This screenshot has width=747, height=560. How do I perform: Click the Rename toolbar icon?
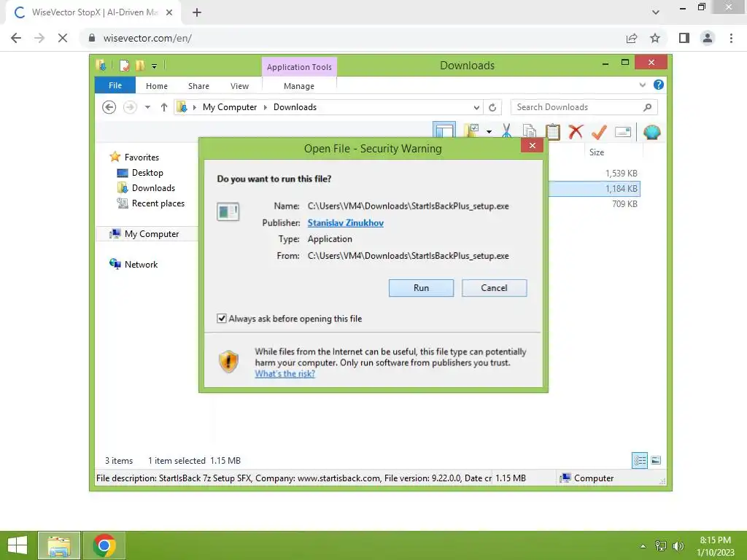(623, 132)
